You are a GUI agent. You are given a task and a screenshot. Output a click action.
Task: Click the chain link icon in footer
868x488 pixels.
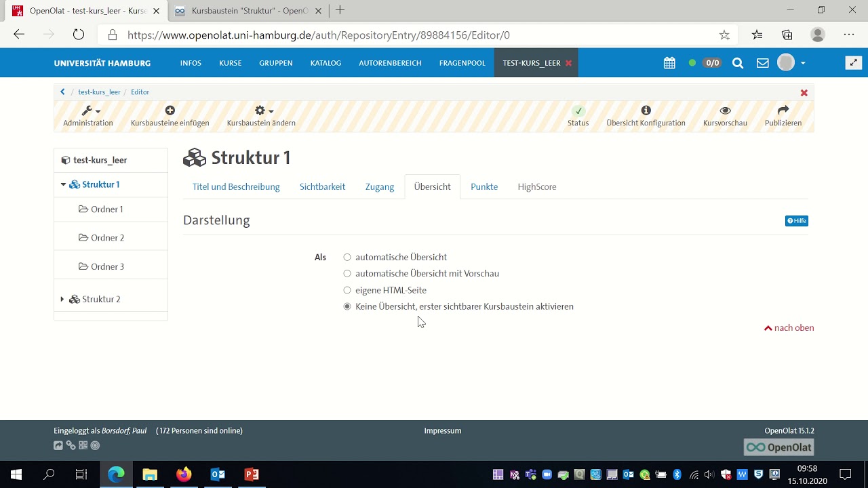pos(71,445)
